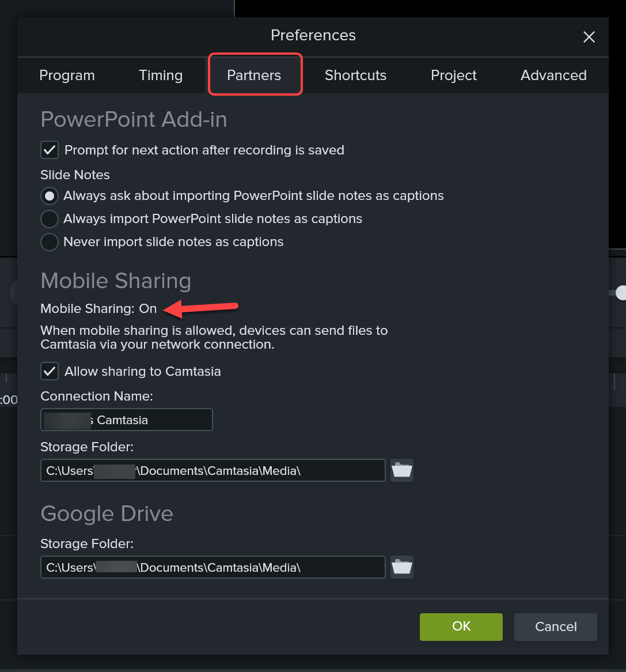Go to the Shortcuts tab
This screenshot has width=626, height=672.
[x=355, y=75]
